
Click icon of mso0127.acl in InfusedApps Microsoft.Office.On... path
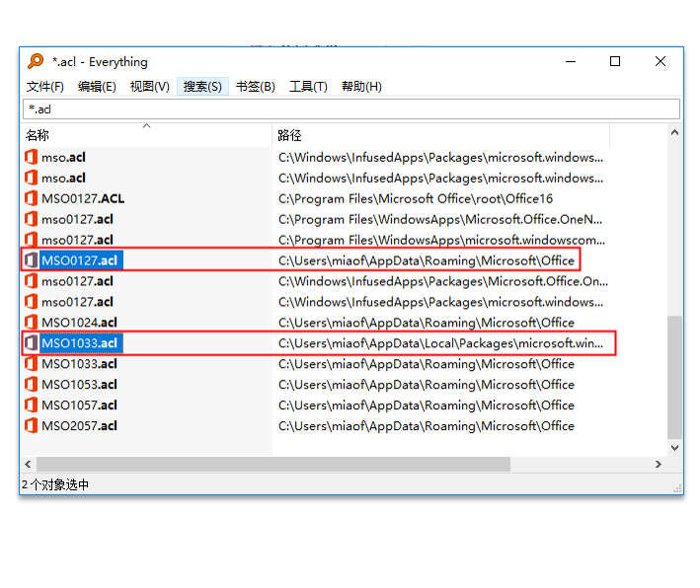[31, 281]
